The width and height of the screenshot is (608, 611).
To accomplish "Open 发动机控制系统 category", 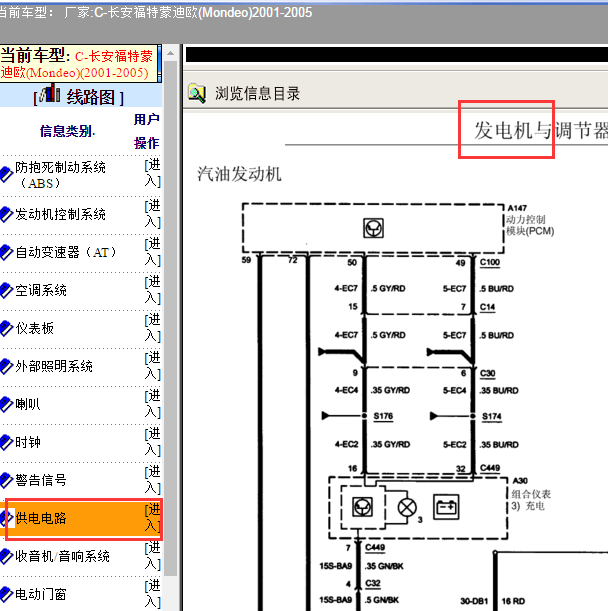I will [60, 214].
